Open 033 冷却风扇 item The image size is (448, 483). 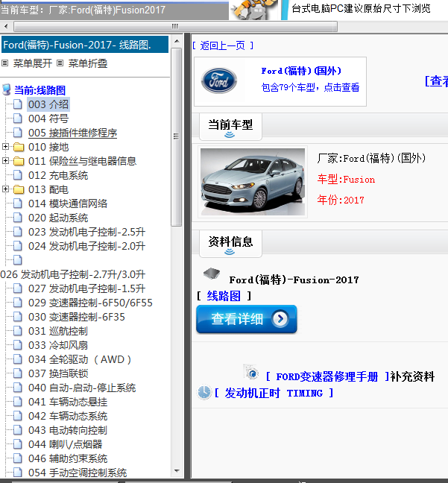58,345
